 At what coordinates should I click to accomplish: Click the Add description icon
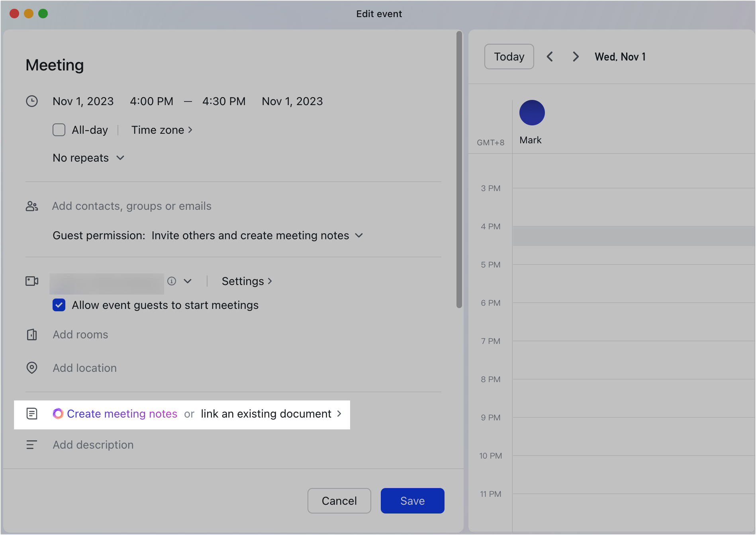tap(32, 445)
